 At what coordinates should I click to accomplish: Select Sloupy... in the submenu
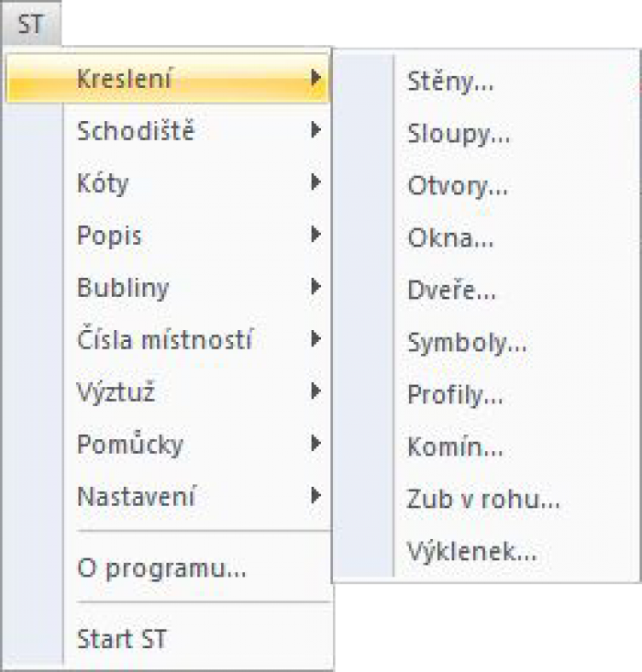pyautogui.click(x=459, y=135)
